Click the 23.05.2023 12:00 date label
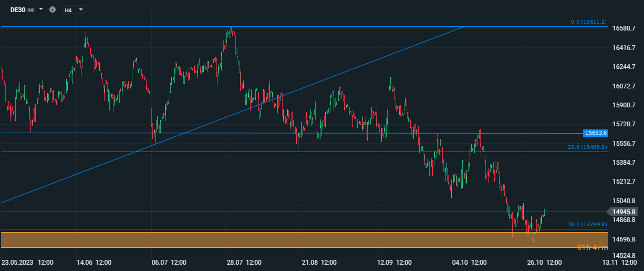Image resolution: width=644 pixels, height=271 pixels. click(x=28, y=262)
